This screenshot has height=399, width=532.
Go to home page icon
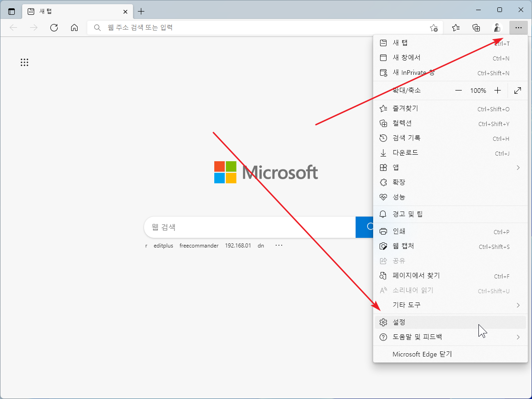(x=74, y=28)
